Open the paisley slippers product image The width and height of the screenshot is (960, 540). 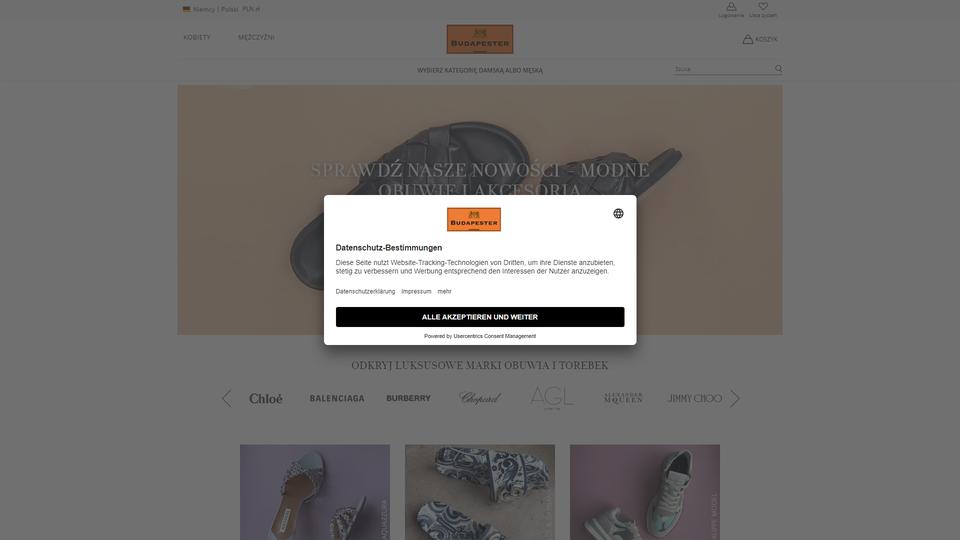click(480, 492)
